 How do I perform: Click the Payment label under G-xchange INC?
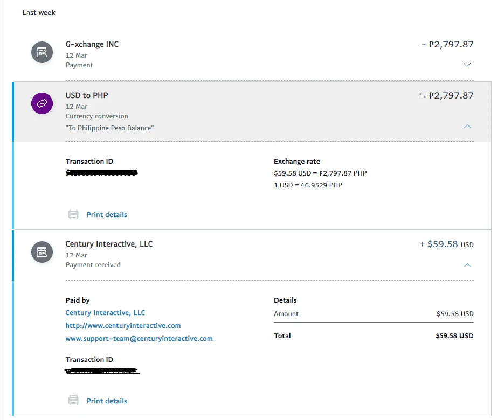pyautogui.click(x=79, y=65)
